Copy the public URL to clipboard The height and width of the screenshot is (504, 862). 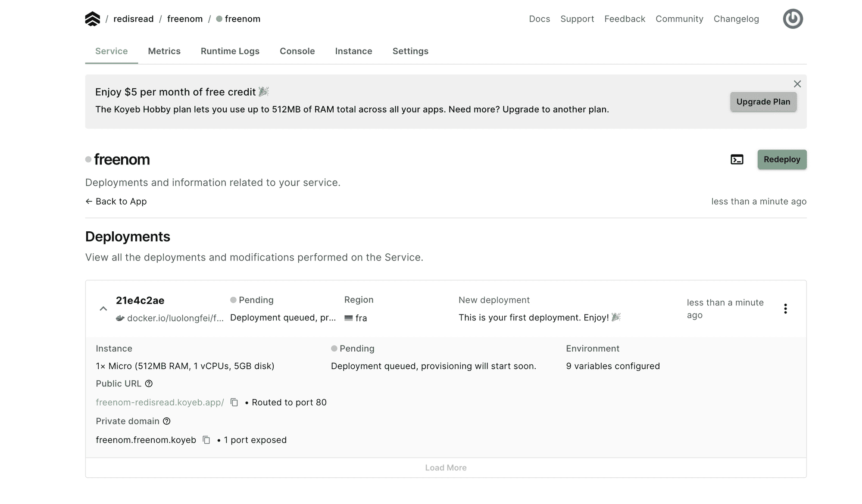234,402
